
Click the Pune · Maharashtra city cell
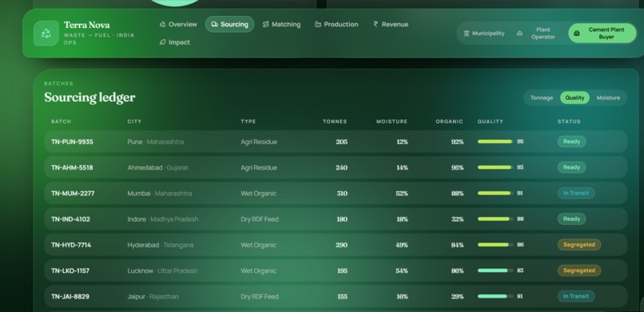click(x=155, y=142)
